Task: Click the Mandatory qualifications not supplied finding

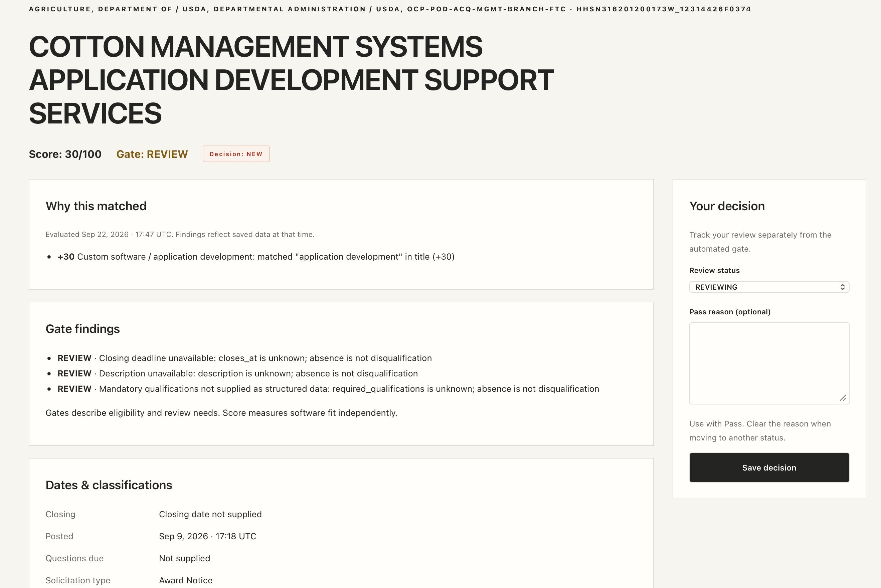Action: (x=328, y=389)
